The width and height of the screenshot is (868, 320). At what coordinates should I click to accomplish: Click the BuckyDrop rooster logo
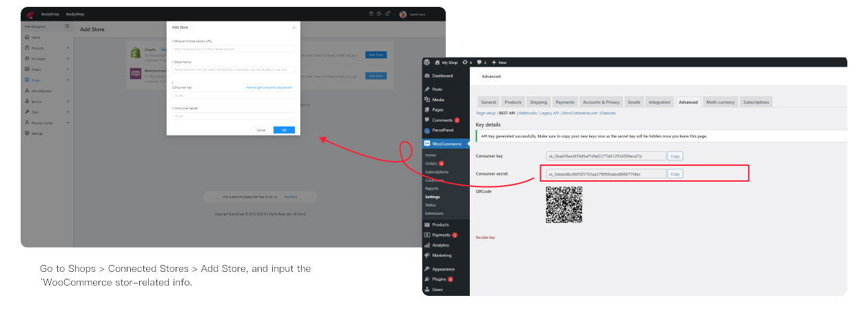point(30,14)
